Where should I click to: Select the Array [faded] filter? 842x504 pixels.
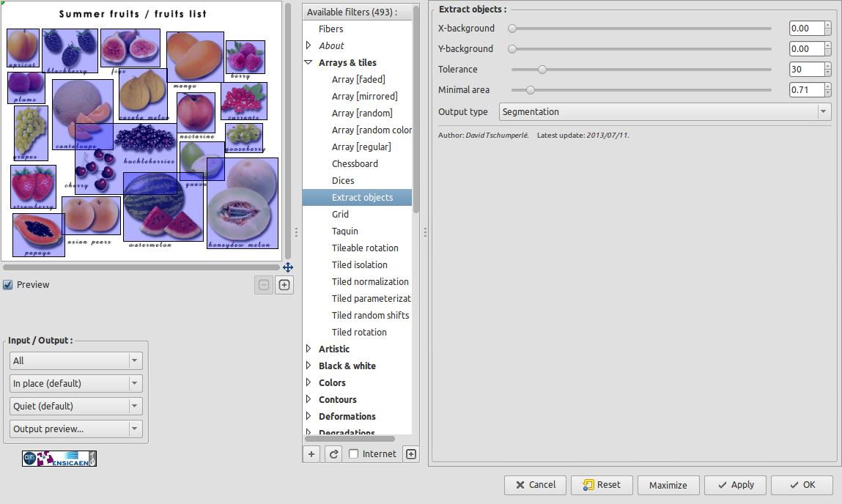357,79
